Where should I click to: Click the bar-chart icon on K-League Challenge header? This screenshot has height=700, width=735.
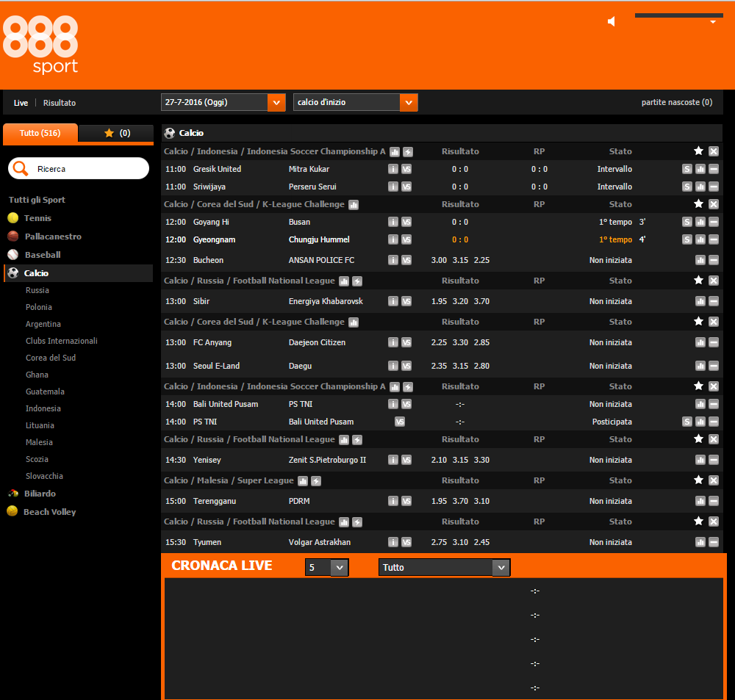(354, 203)
